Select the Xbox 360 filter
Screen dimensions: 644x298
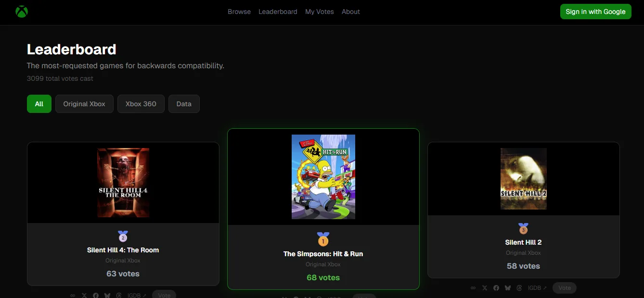[141, 103]
